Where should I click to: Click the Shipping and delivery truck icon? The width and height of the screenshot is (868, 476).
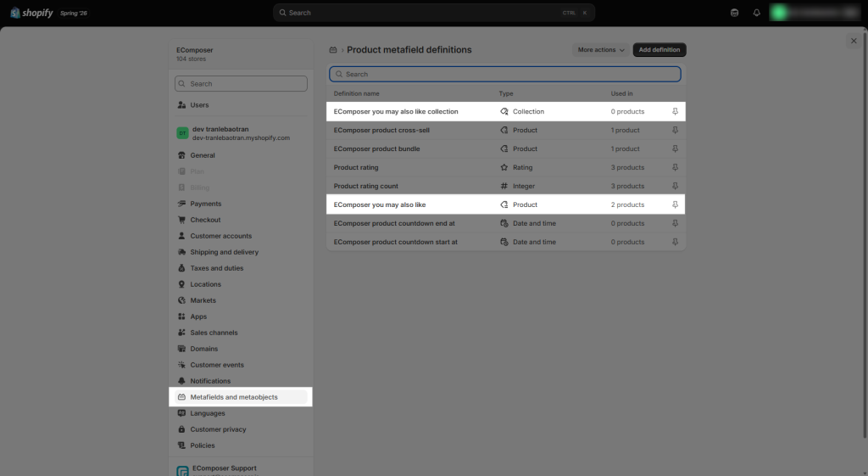click(181, 252)
